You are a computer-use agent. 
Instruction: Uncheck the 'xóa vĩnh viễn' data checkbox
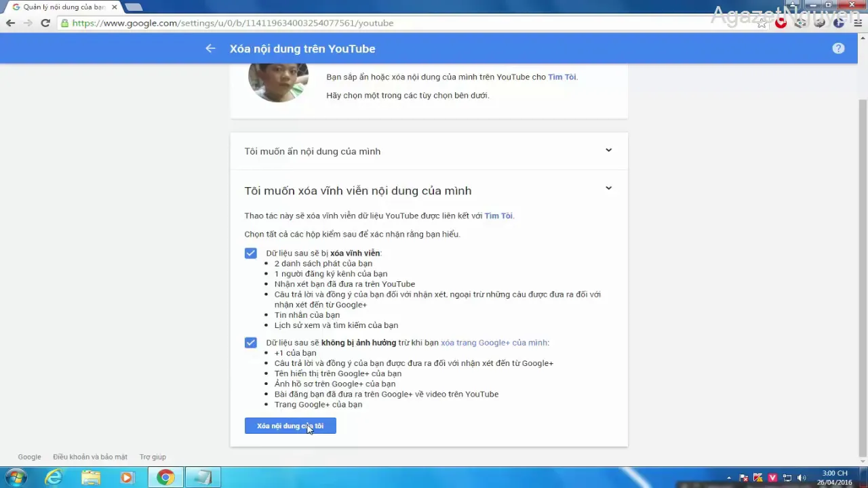pos(251,253)
